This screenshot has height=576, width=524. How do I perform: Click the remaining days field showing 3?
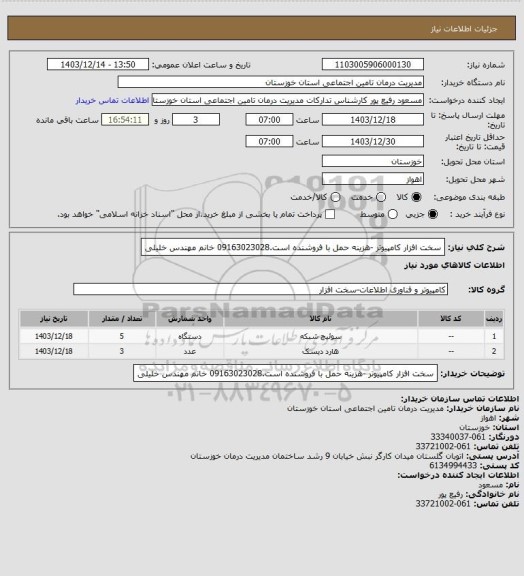click(196, 120)
